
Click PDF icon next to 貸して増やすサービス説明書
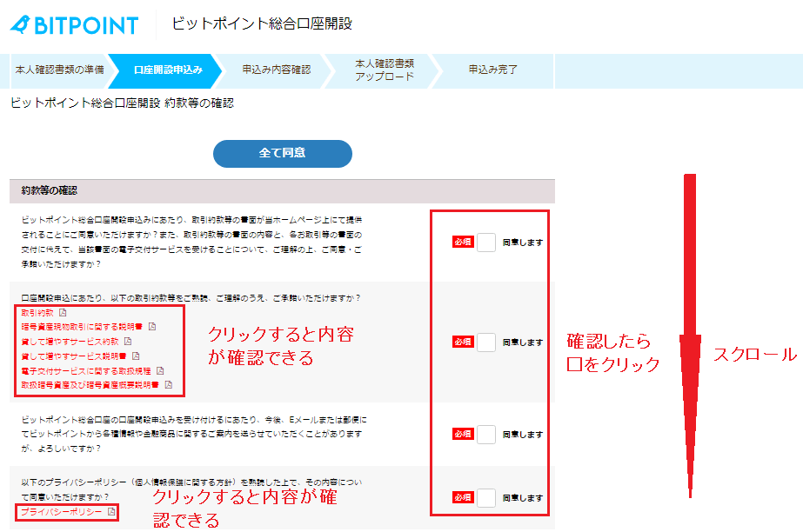click(x=136, y=356)
